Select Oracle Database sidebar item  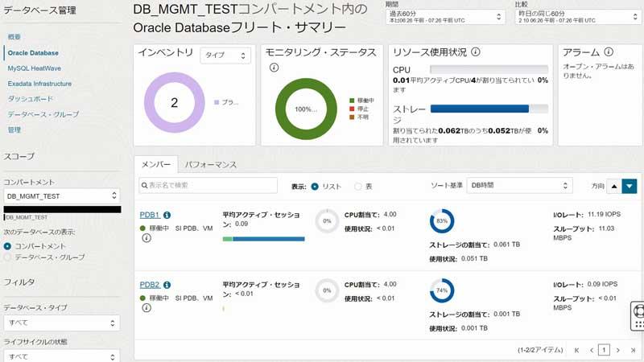pos(33,53)
